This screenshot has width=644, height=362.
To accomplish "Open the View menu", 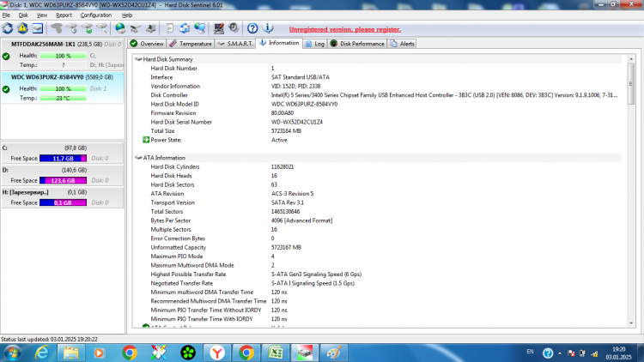I will [x=42, y=15].
